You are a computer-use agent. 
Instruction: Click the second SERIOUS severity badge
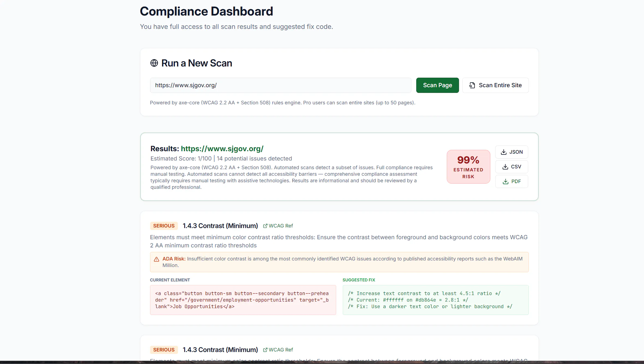[x=164, y=350]
